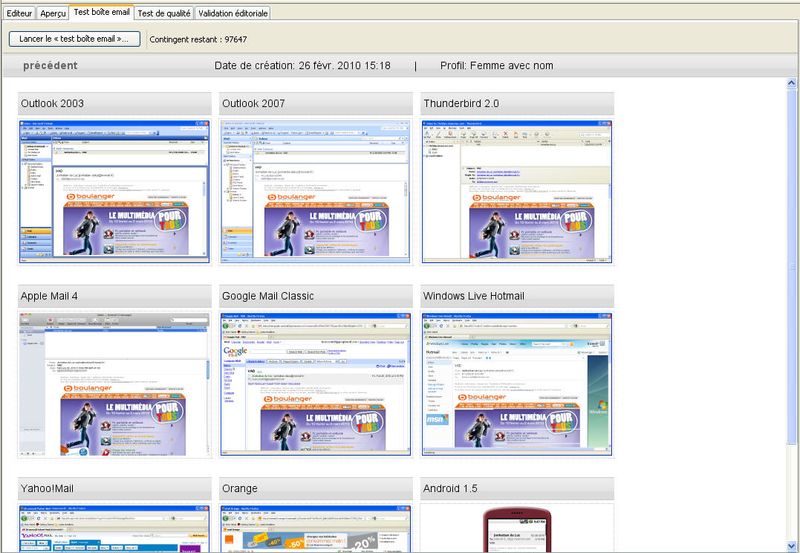The image size is (800, 553).
Task: Open the Thunderbird 2.0 preview thumbnail
Action: pyautogui.click(x=517, y=192)
